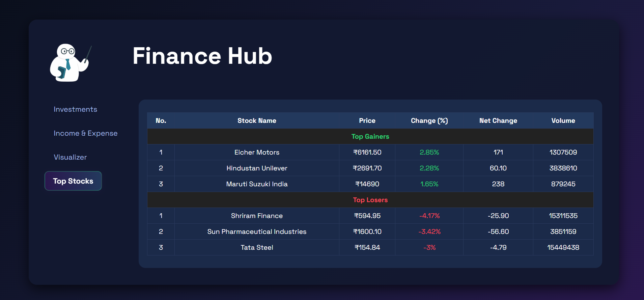Click the 171 net change cell

coord(498,152)
